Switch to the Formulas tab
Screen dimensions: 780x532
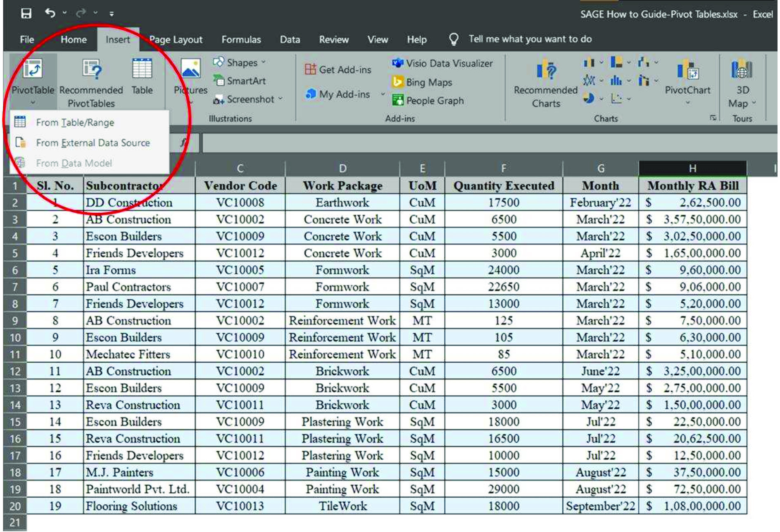pos(241,40)
